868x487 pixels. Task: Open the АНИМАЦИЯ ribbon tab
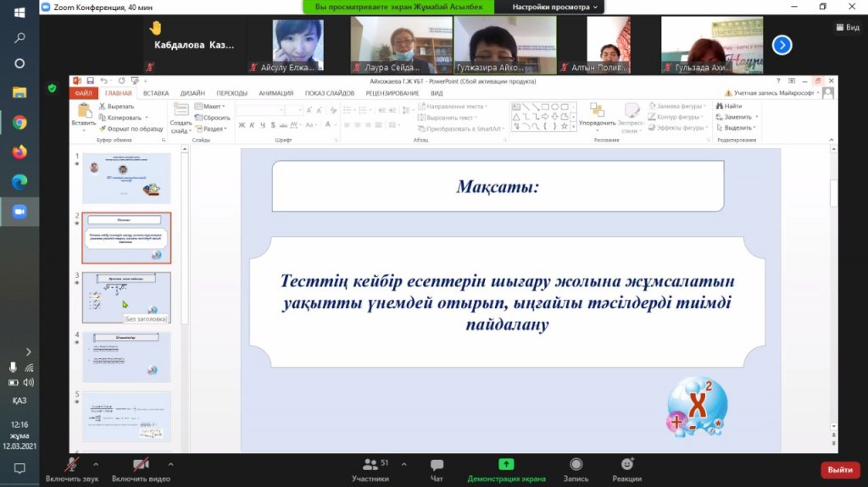pos(275,93)
